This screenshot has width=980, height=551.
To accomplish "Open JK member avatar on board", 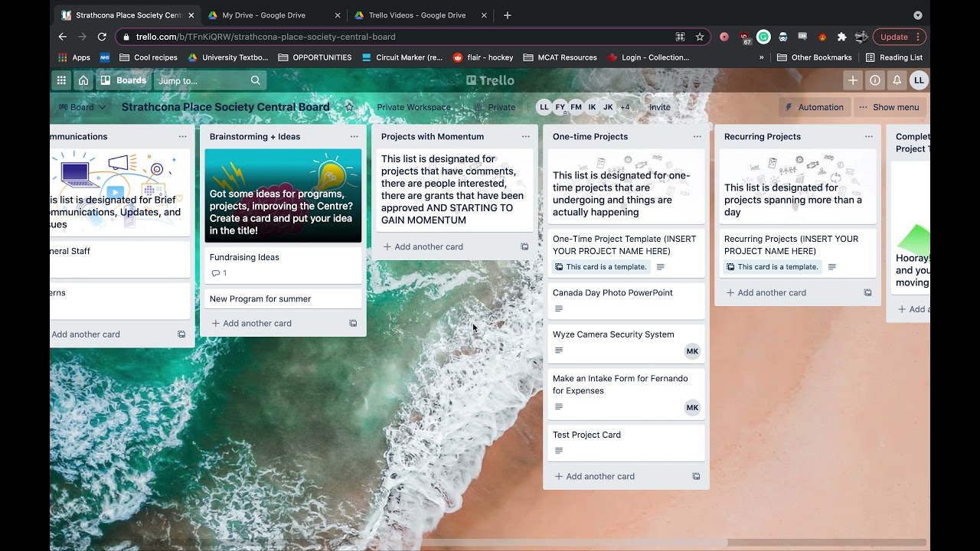I will click(x=608, y=107).
